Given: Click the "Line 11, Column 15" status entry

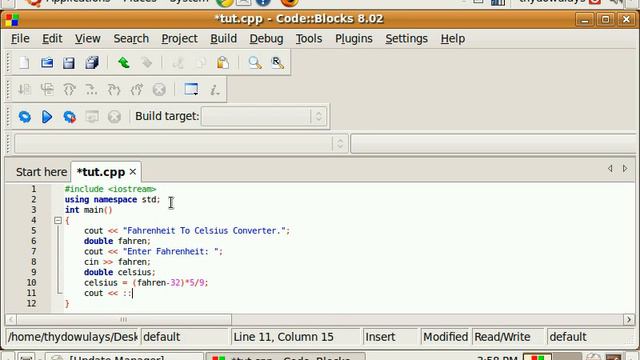Looking at the screenshot, I should (283, 337).
